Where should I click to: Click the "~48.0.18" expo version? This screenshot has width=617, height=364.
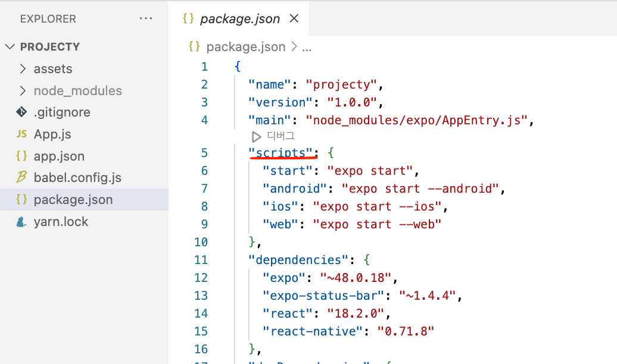pyautogui.click(x=356, y=278)
